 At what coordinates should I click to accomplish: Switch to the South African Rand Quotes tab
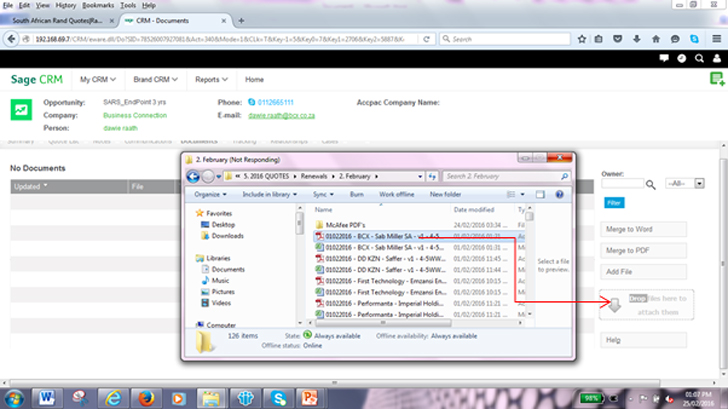coord(57,20)
